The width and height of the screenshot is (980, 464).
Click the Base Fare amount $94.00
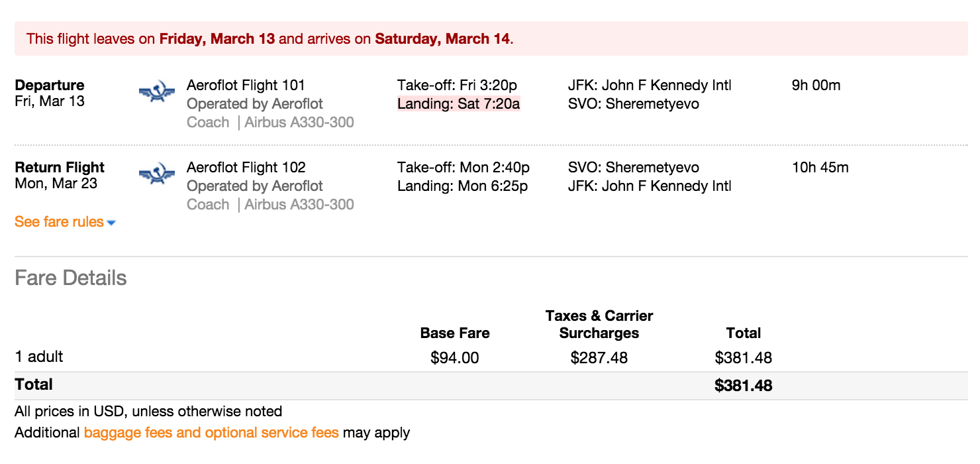454,359
